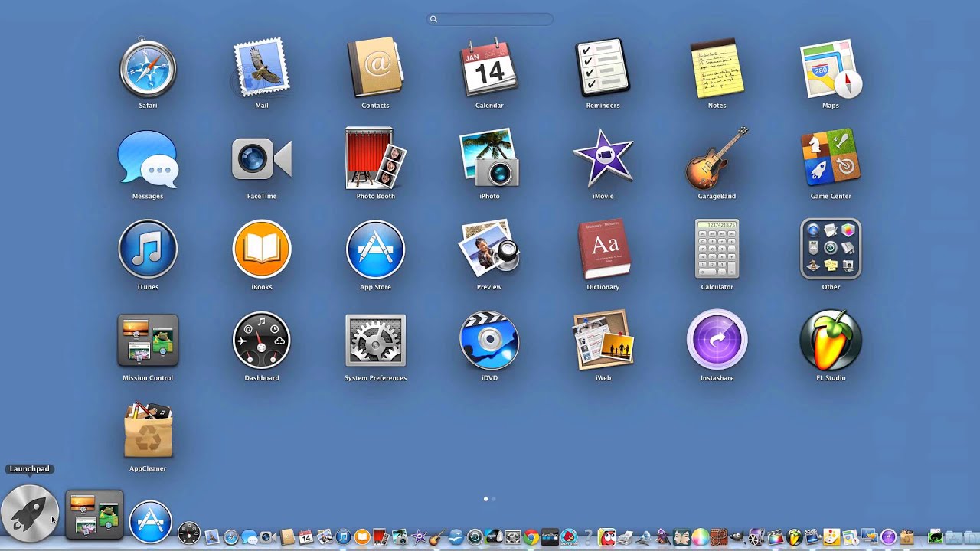Viewport: 980px width, 551px height.
Task: Click the FL Studio fruit icon in the Dock
Action: tap(794, 537)
